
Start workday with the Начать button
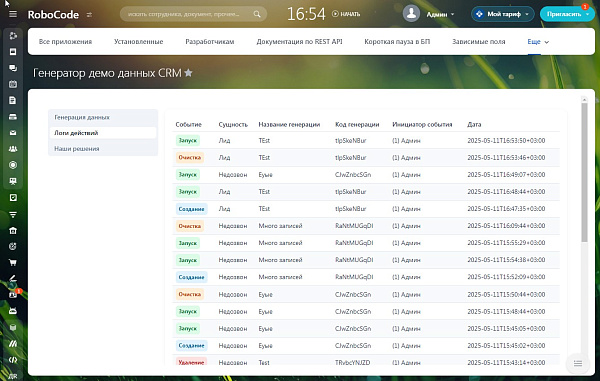[346, 14]
